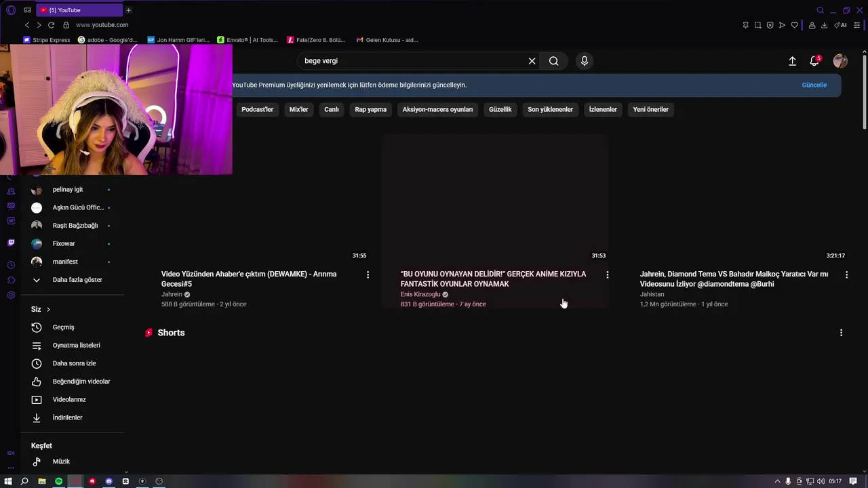Screen dimensions: 868x488
Task: Select the İzlenenler filter chip
Action: click(603, 109)
